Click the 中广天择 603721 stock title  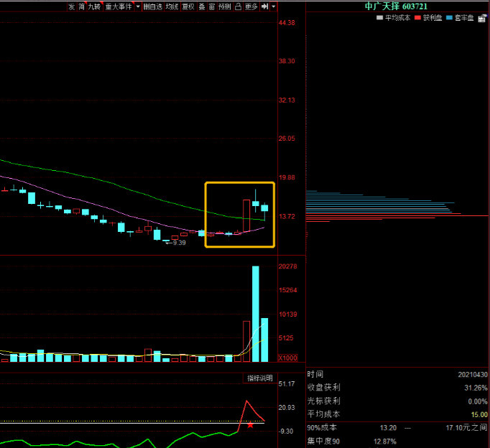point(396,6)
